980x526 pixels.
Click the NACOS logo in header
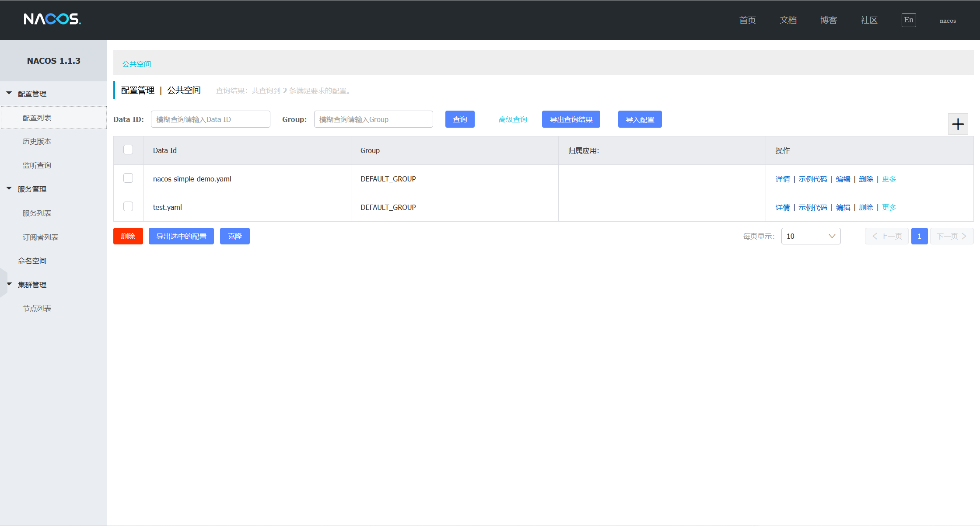[x=52, y=19]
